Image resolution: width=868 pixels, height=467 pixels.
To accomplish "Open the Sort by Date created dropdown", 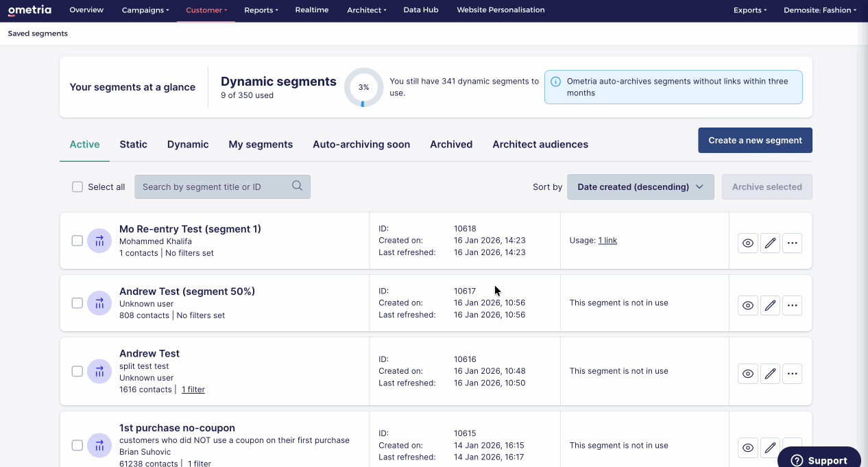I will 640,187.
